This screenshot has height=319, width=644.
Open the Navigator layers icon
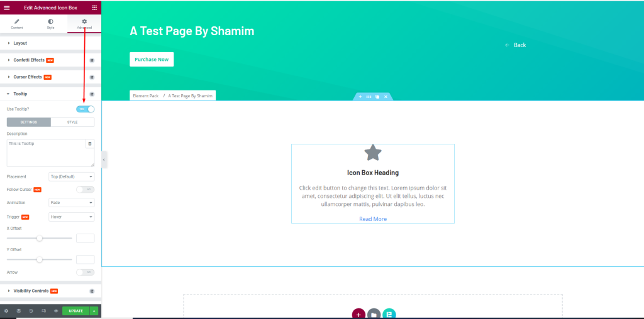tap(19, 311)
